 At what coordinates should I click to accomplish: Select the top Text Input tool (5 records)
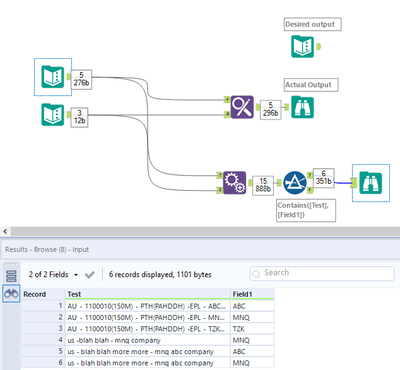(x=53, y=77)
